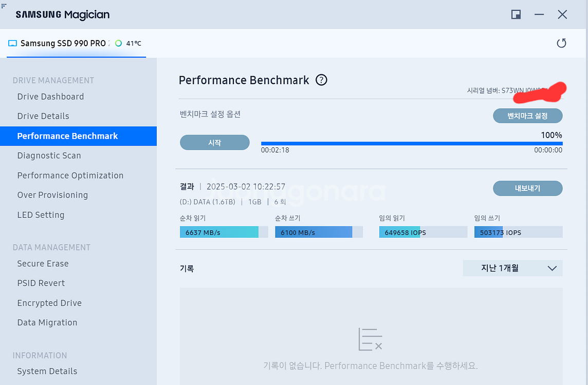Image resolution: width=588 pixels, height=385 pixels.
Task: Go to PSID Revert
Action: 41,283
